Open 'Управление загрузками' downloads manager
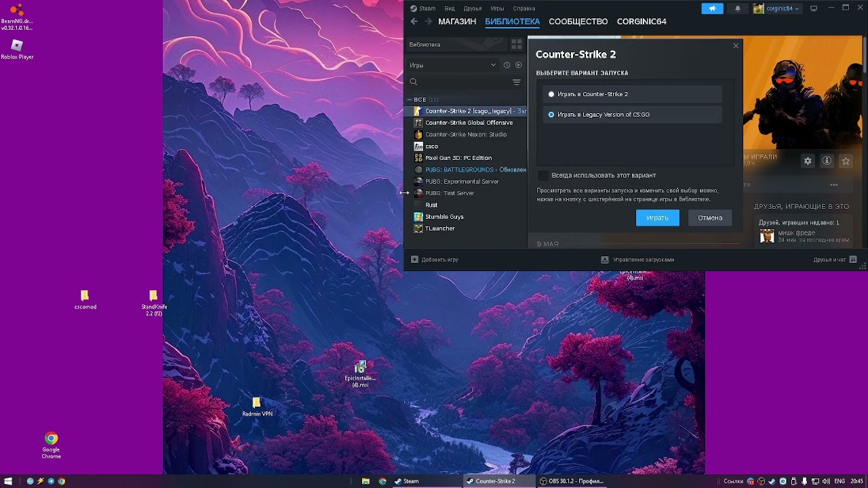This screenshot has width=868, height=488. coord(637,260)
